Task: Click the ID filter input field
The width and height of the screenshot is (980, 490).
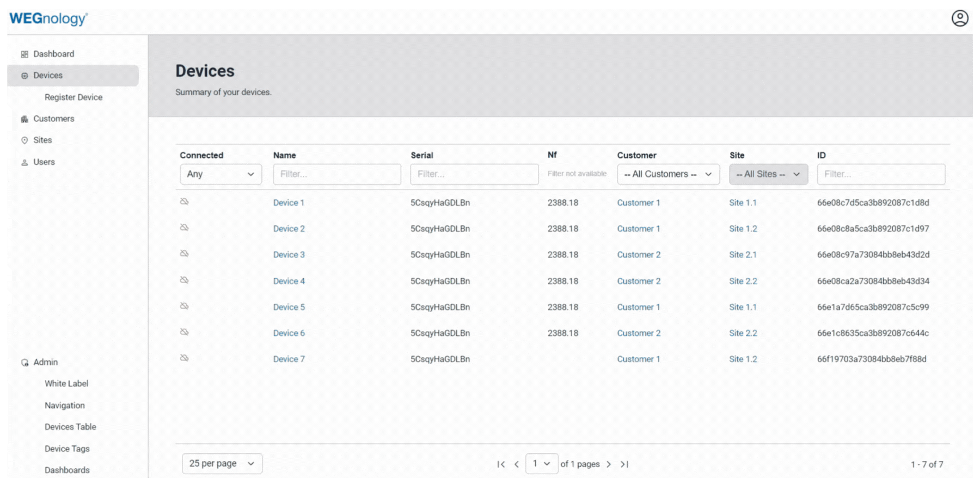Action: [x=880, y=174]
